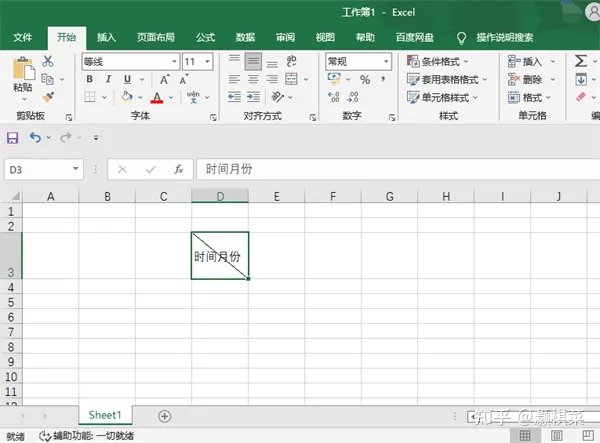Click the Fill down arrow icon
The width and height of the screenshot is (600, 443).
pyautogui.click(x=581, y=79)
